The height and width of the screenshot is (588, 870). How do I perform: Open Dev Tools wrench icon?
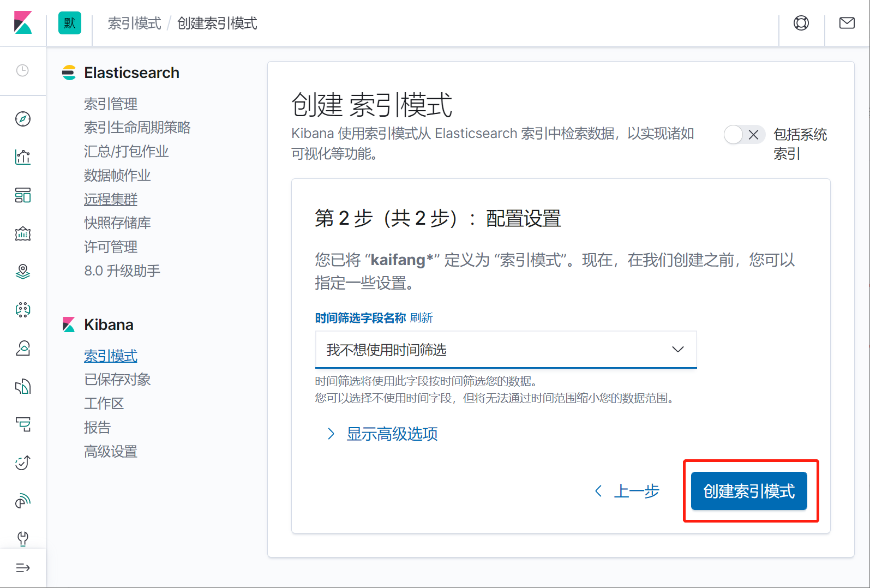23,538
